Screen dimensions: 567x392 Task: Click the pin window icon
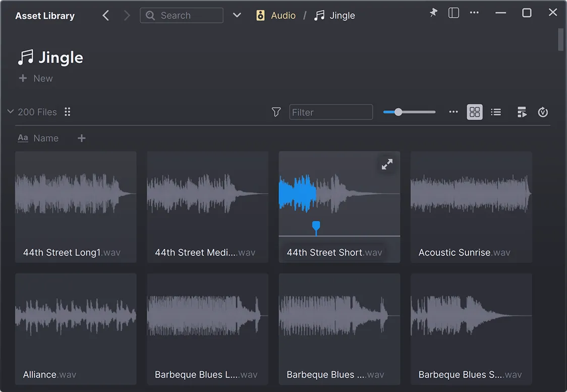pyautogui.click(x=433, y=13)
